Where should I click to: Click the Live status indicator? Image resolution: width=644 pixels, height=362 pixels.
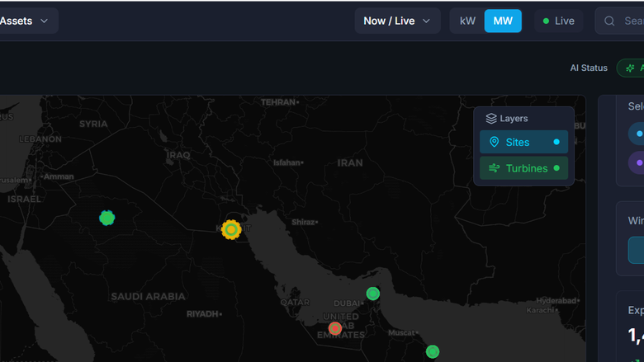(559, 21)
